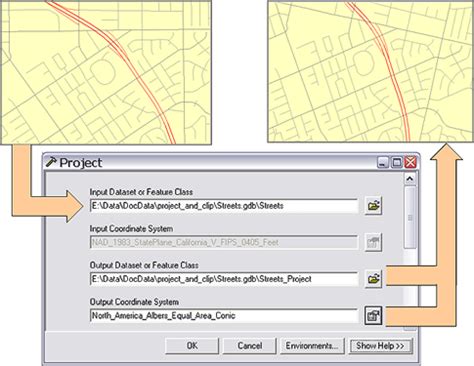Click the 'Output Dataset or Feature Class' label
Image resolution: width=474 pixels, height=366 pixels.
144,265
